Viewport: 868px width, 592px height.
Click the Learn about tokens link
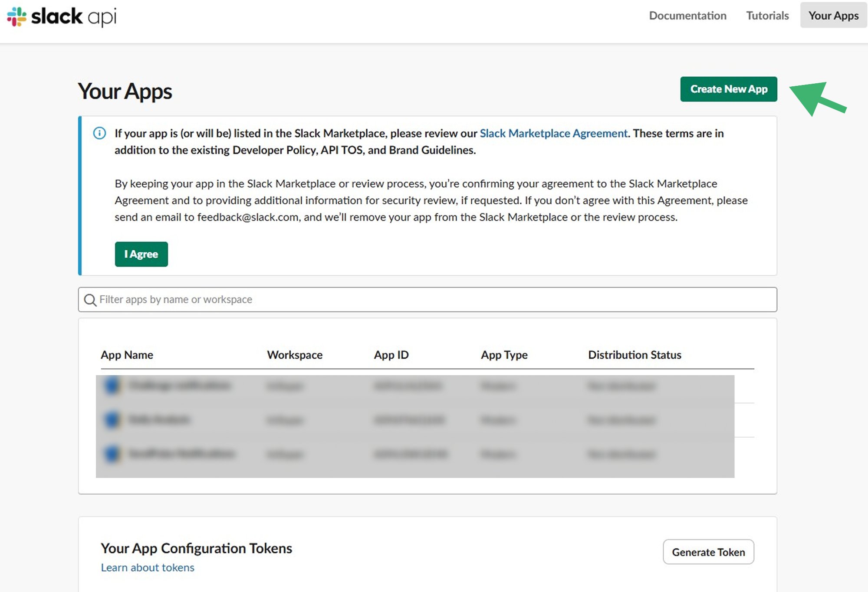coord(147,567)
